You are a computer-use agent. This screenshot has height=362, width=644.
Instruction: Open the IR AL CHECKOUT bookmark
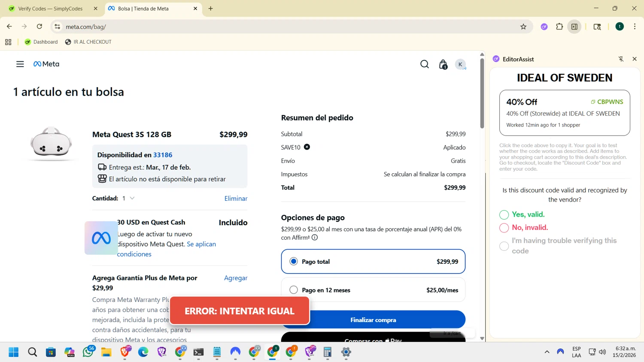point(88,42)
